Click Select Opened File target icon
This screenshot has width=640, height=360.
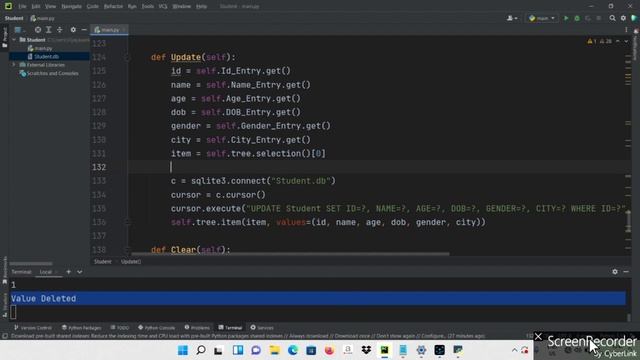(38, 30)
